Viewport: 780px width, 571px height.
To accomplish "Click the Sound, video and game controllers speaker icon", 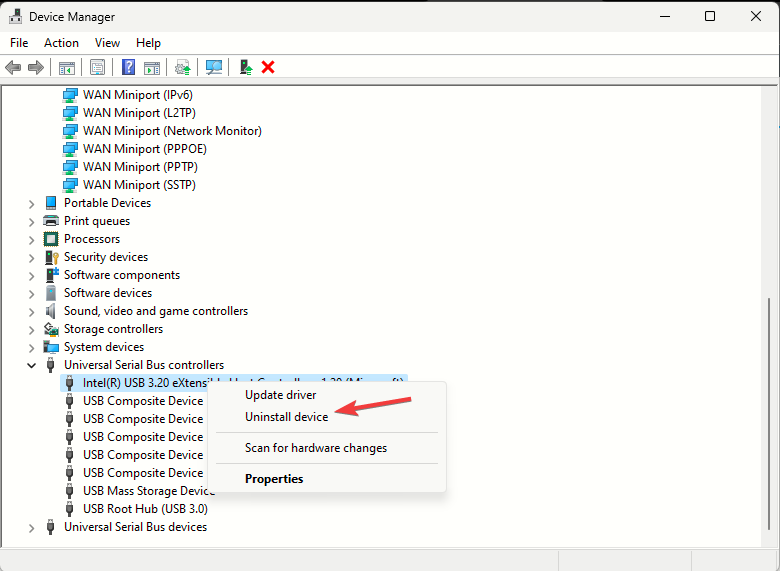I will [51, 311].
